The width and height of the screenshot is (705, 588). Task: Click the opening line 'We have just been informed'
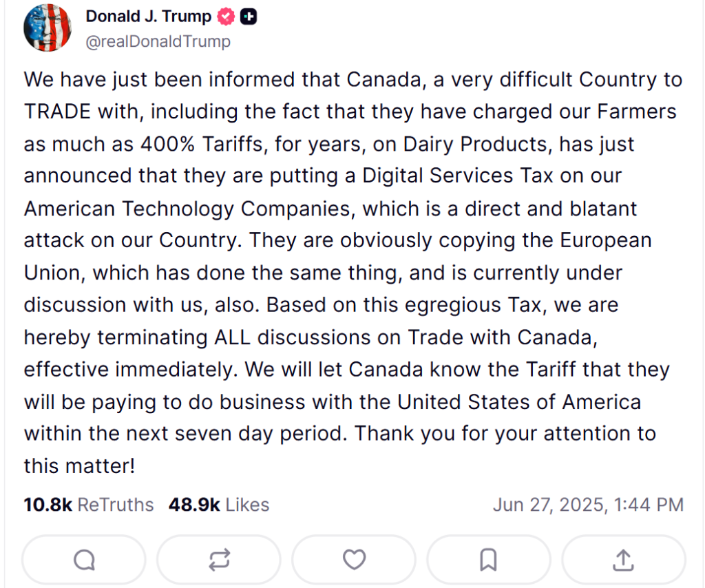159,80
